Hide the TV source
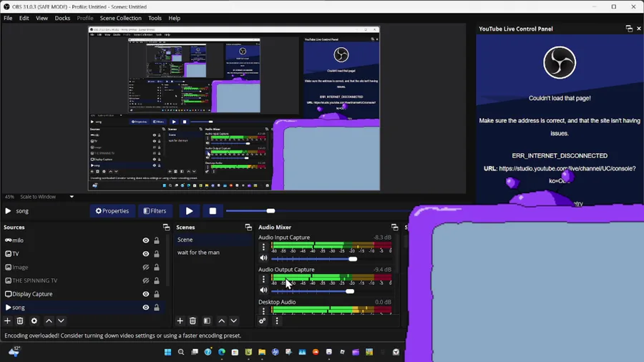Screen dimensions: 644x362 pyautogui.click(x=146, y=254)
